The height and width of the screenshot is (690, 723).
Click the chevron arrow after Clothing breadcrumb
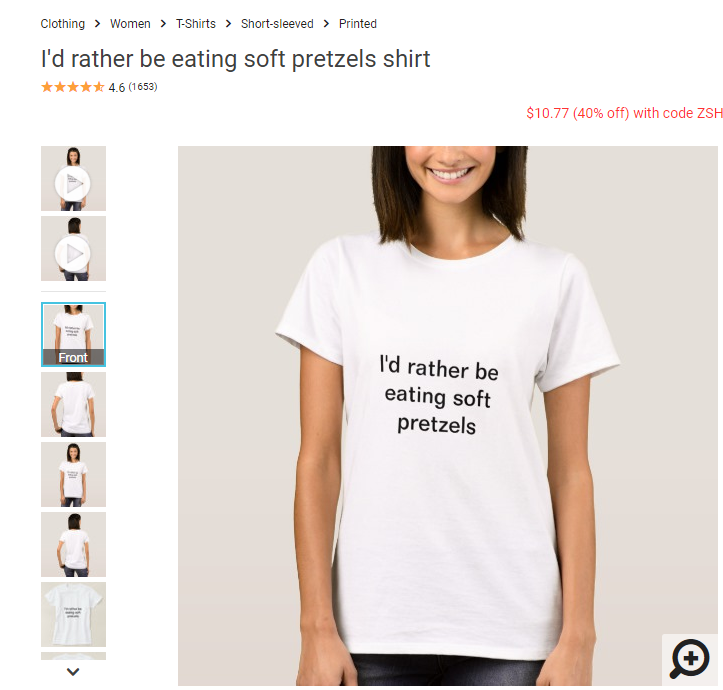click(97, 24)
